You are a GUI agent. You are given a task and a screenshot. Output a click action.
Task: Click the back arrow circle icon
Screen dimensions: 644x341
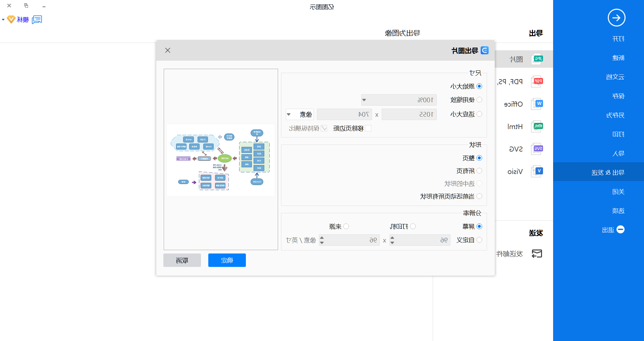616,18
